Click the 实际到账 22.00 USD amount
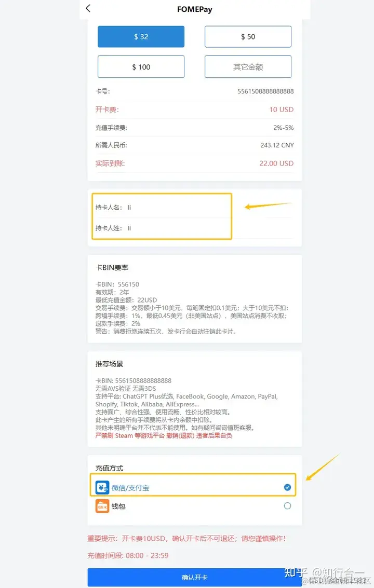This screenshot has width=374, height=588. (276, 163)
